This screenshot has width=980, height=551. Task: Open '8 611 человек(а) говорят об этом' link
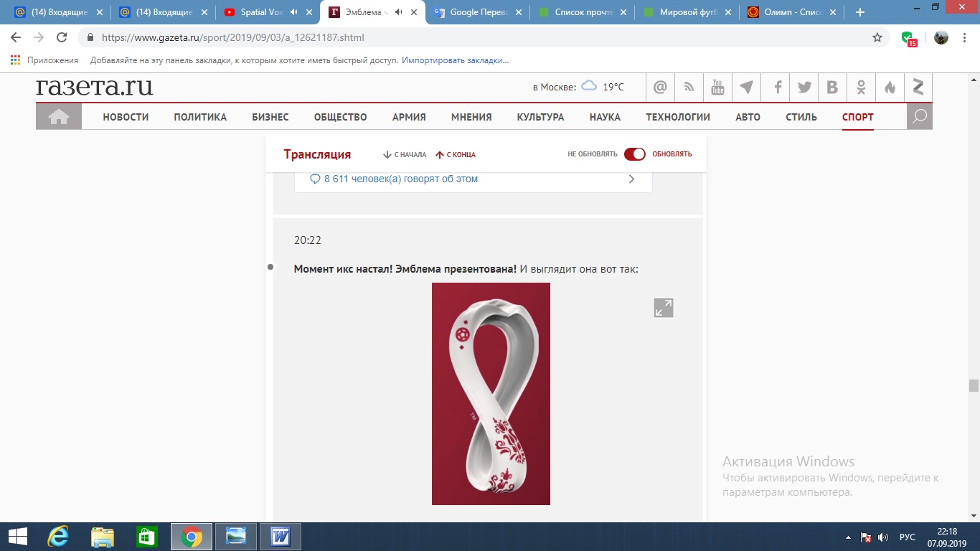(400, 179)
